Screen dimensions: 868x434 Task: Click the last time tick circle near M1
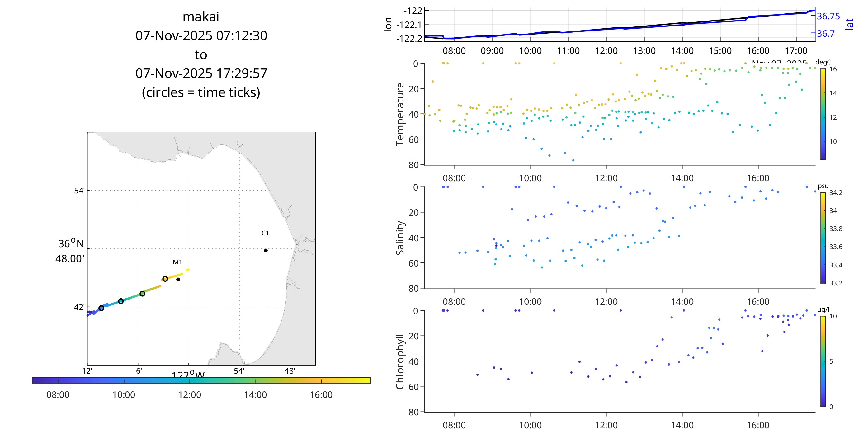tap(165, 279)
